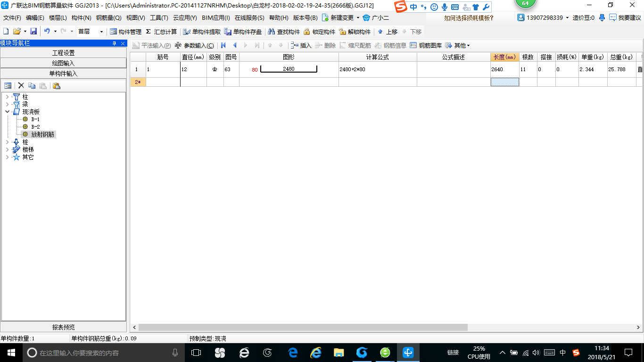Save the project with the floppy icon
Viewport: 644px width, 362px height.
(33, 32)
